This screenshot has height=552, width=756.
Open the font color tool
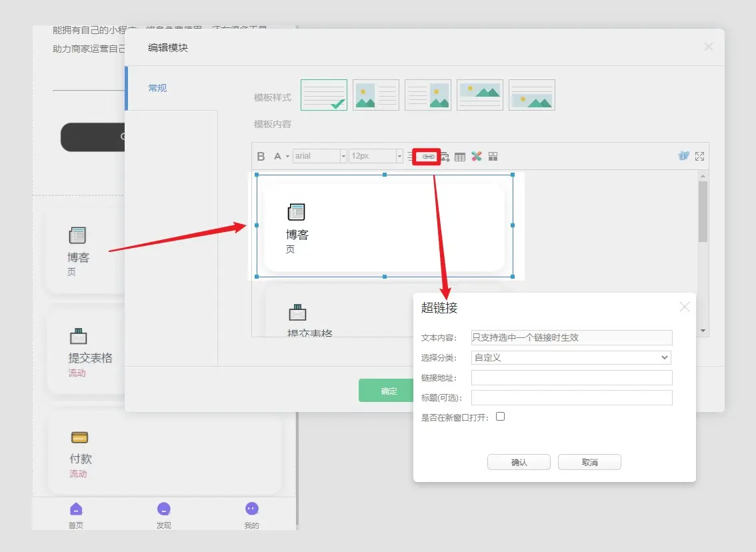[x=278, y=157]
